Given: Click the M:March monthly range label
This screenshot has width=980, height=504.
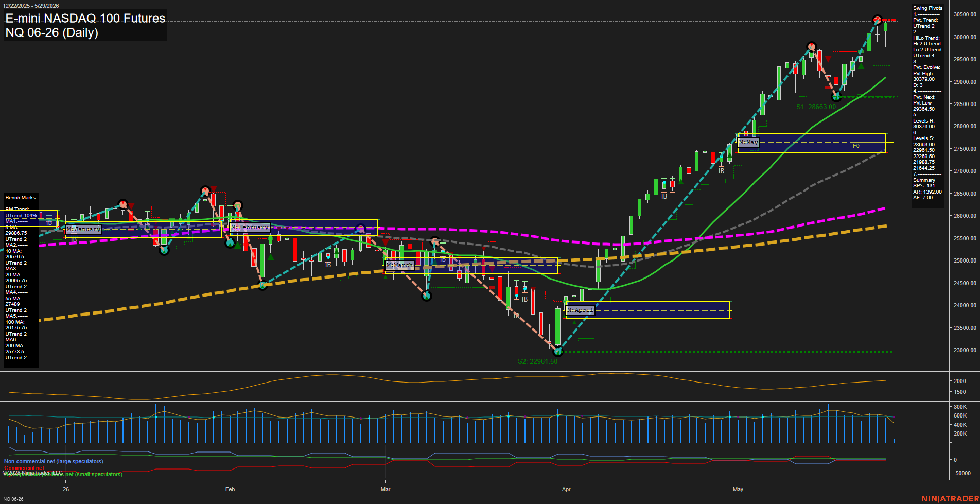Looking at the screenshot, I should coord(399,265).
